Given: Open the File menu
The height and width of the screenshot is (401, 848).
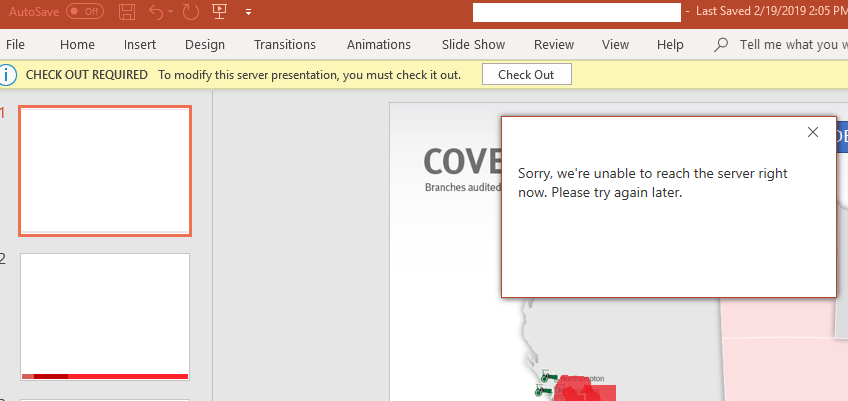Looking at the screenshot, I should (15, 44).
